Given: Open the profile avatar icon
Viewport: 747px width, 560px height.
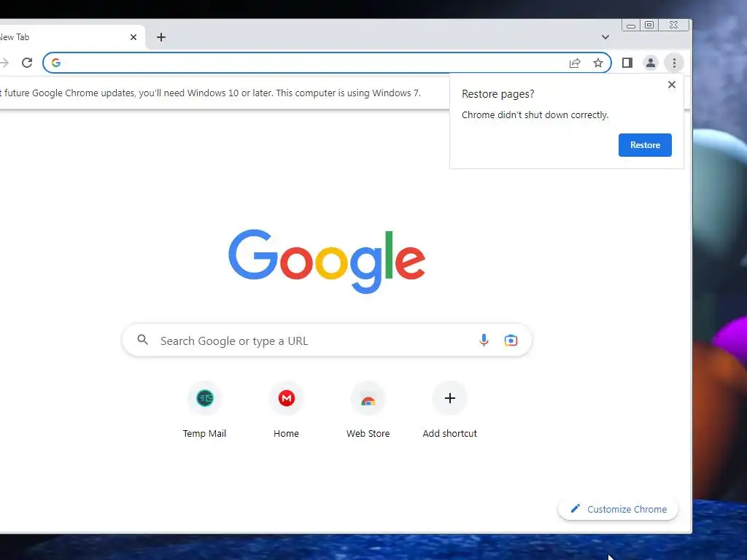Looking at the screenshot, I should 650,63.
